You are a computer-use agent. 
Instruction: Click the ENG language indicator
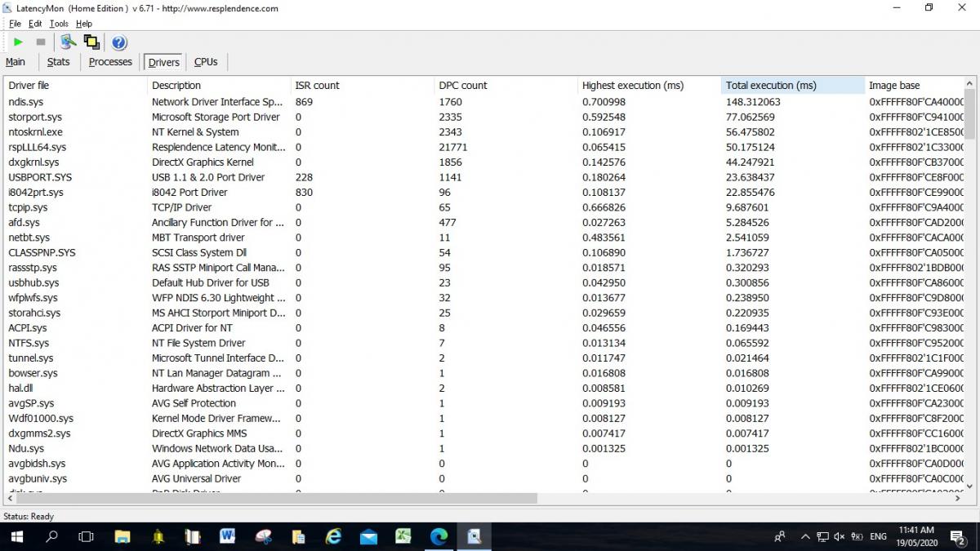[879, 536]
